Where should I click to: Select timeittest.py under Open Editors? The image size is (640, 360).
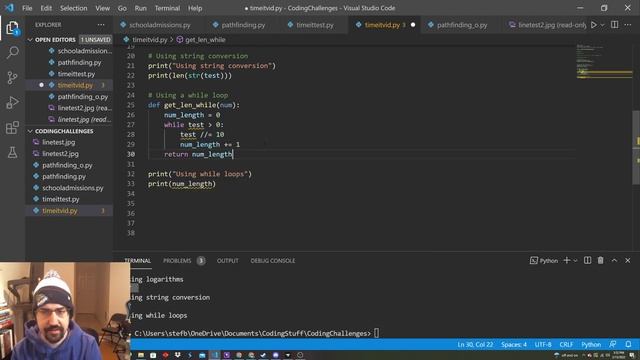(x=69, y=74)
